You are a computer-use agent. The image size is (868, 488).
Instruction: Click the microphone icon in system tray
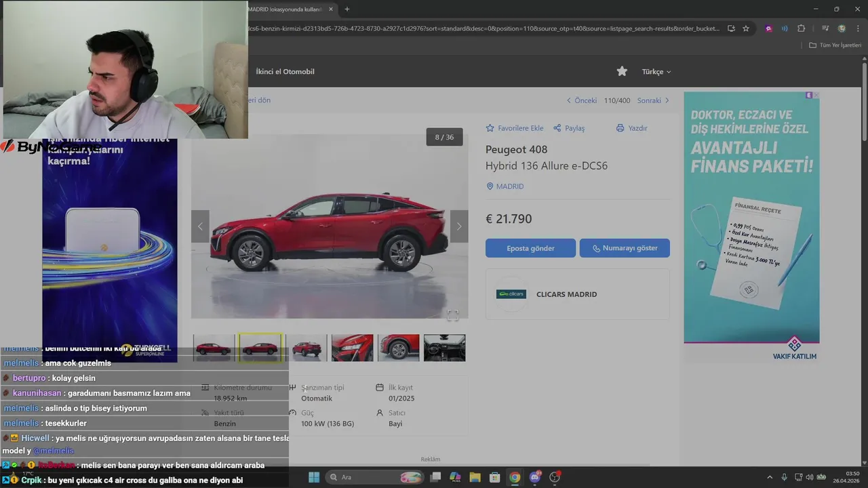click(x=785, y=477)
